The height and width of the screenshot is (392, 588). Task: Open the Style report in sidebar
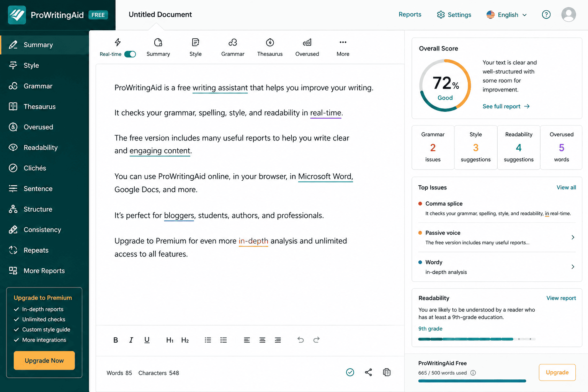point(45,65)
